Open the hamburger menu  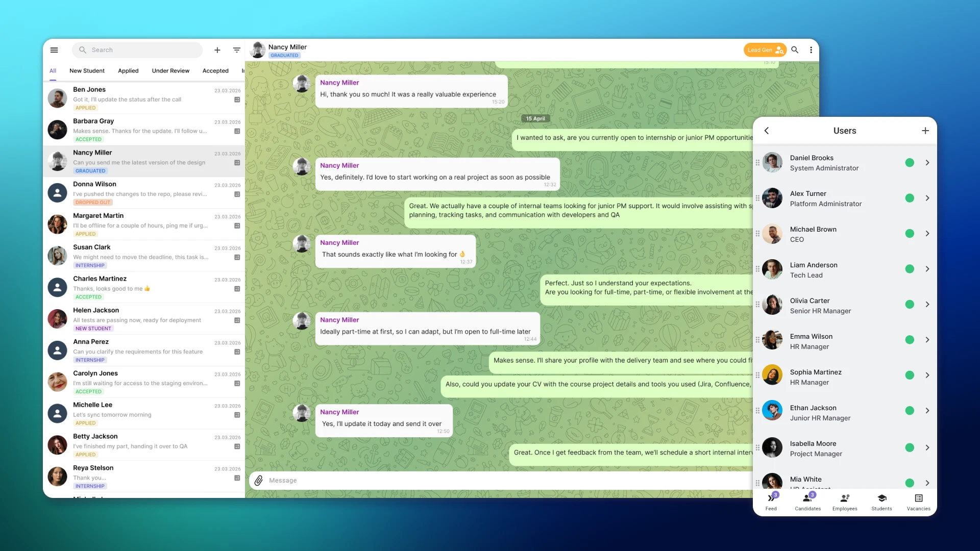point(54,50)
